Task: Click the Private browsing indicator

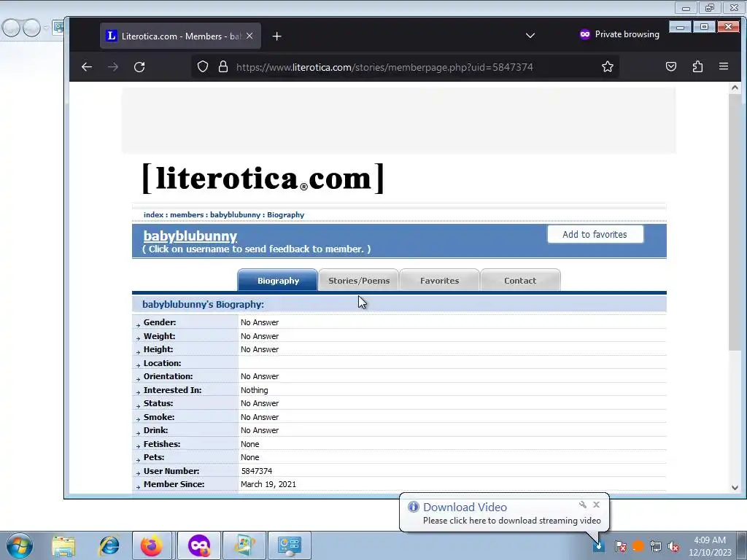Action: 619,34
